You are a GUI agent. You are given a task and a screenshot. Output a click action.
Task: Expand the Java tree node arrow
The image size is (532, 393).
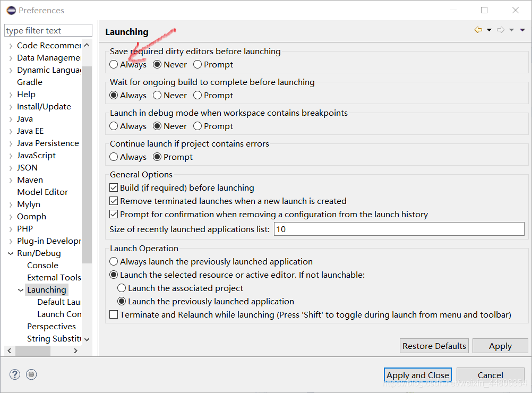pos(11,119)
